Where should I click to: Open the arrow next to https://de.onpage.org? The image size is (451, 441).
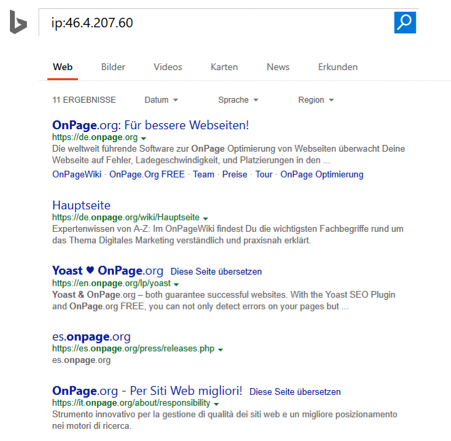(144, 138)
